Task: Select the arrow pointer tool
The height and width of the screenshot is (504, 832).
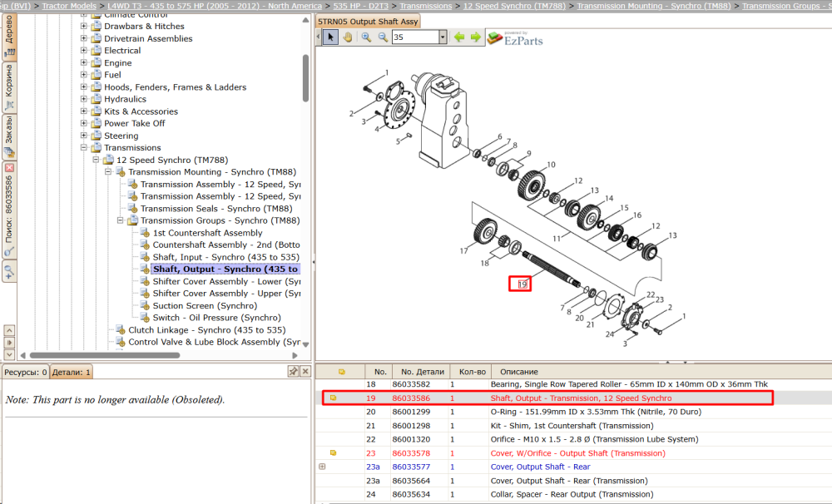Action: click(x=330, y=37)
